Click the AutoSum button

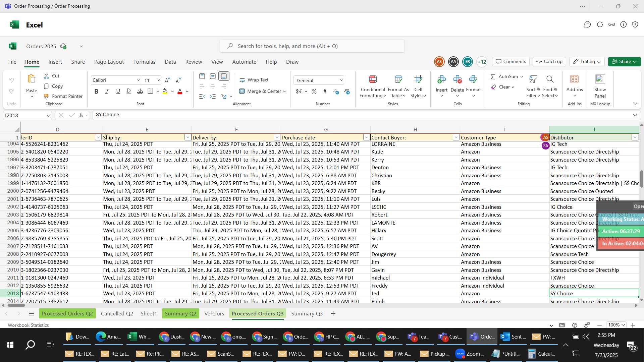pyautogui.click(x=504, y=76)
